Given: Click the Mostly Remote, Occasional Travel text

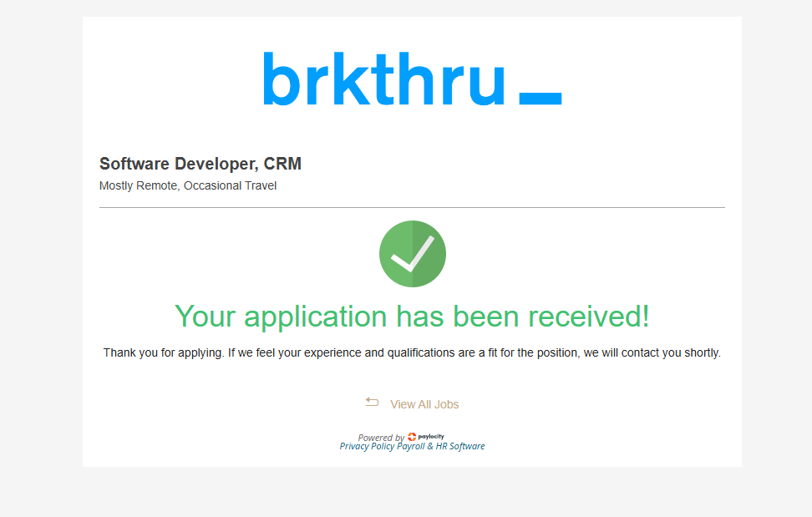Looking at the screenshot, I should [x=188, y=185].
